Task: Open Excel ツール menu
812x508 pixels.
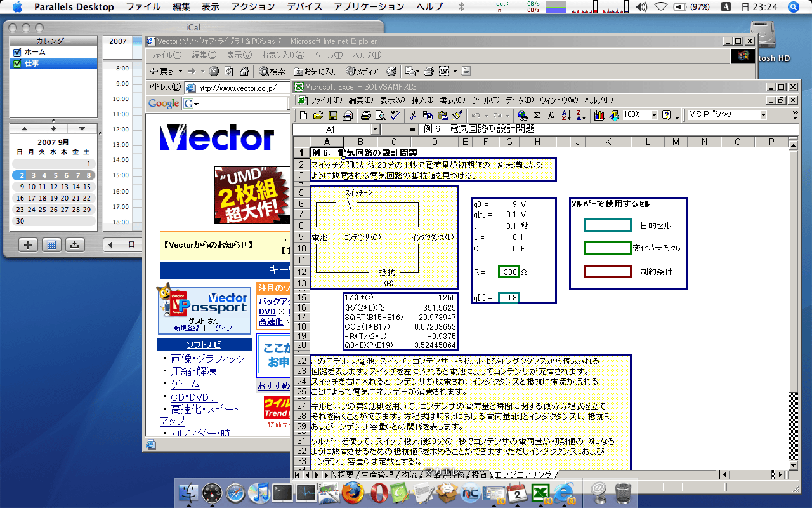Action: [x=485, y=100]
